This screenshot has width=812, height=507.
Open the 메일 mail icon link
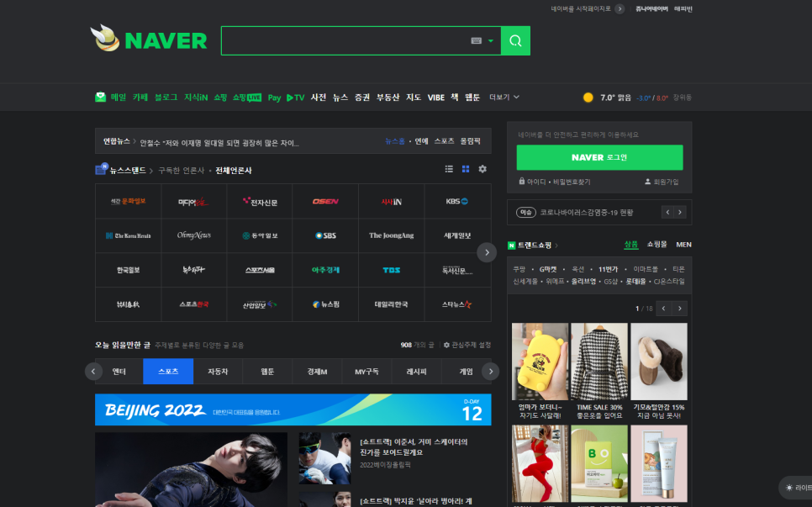[x=101, y=98]
